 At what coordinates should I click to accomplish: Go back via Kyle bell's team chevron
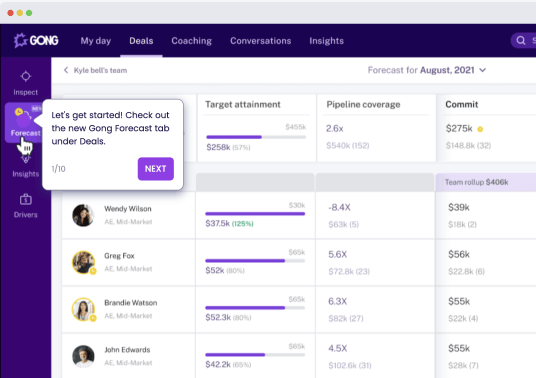(x=66, y=70)
